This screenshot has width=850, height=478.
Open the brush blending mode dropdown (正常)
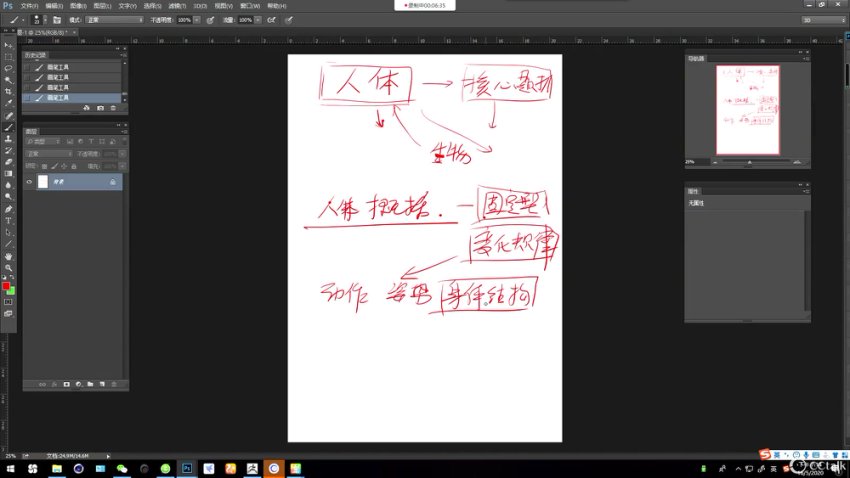coord(113,19)
